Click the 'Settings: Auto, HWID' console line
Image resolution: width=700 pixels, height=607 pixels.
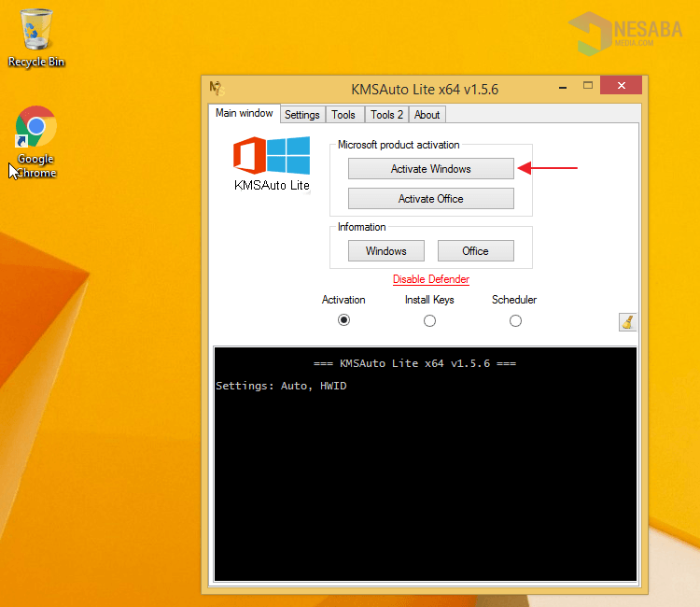tap(281, 386)
